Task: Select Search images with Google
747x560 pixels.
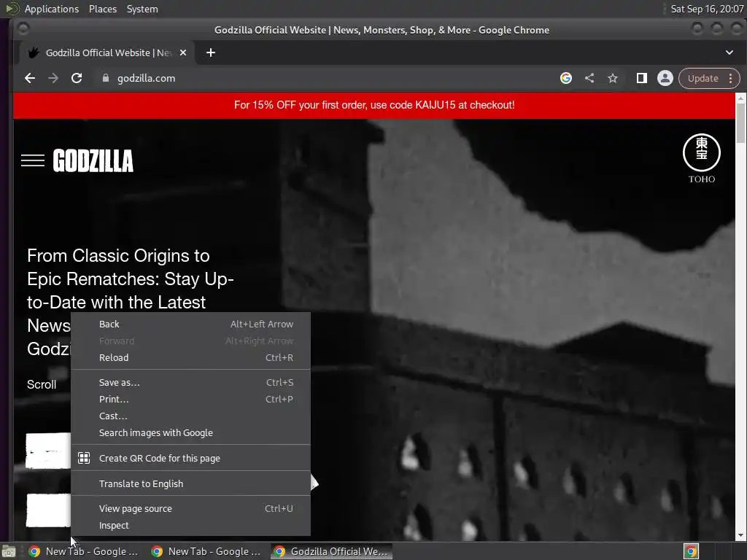Action: tap(190, 433)
